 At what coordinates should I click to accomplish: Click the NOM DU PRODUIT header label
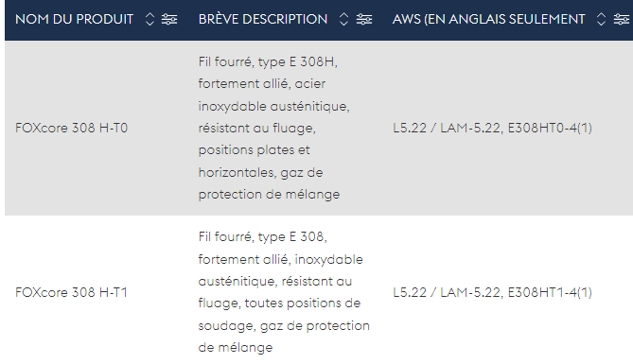click(x=75, y=19)
